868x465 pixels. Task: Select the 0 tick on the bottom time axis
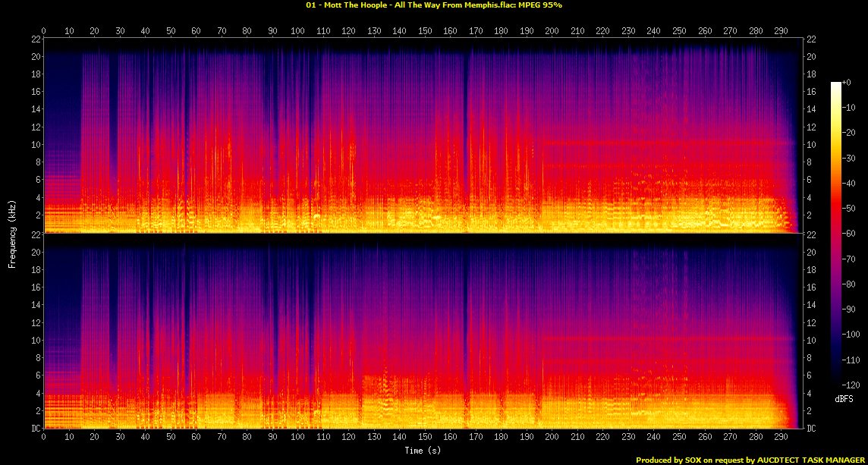tap(44, 438)
